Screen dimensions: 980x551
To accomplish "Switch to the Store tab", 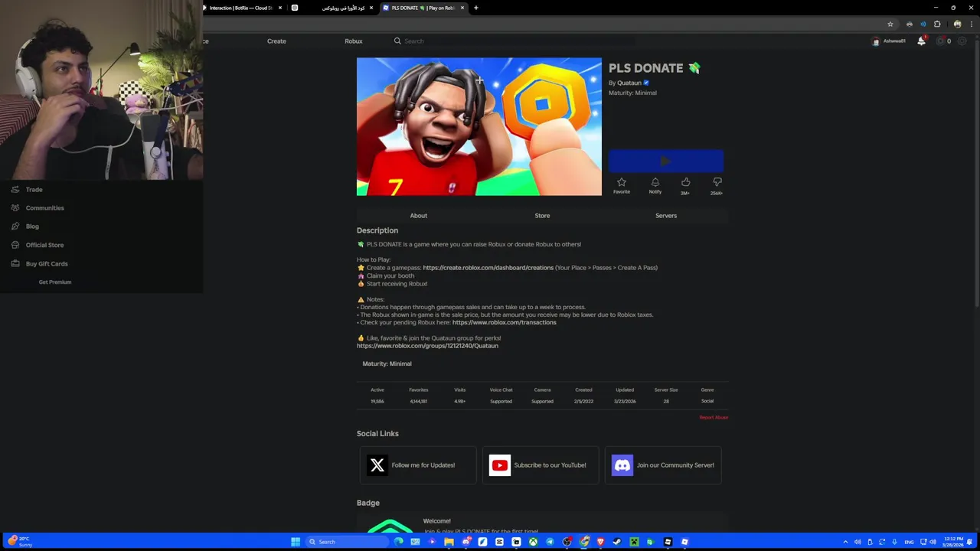I will pos(542,216).
